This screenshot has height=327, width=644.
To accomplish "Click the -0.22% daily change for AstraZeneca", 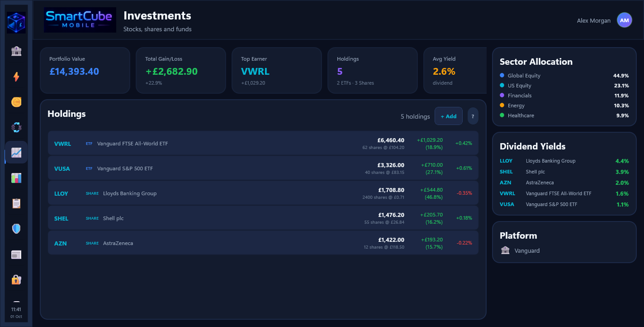I will [464, 243].
